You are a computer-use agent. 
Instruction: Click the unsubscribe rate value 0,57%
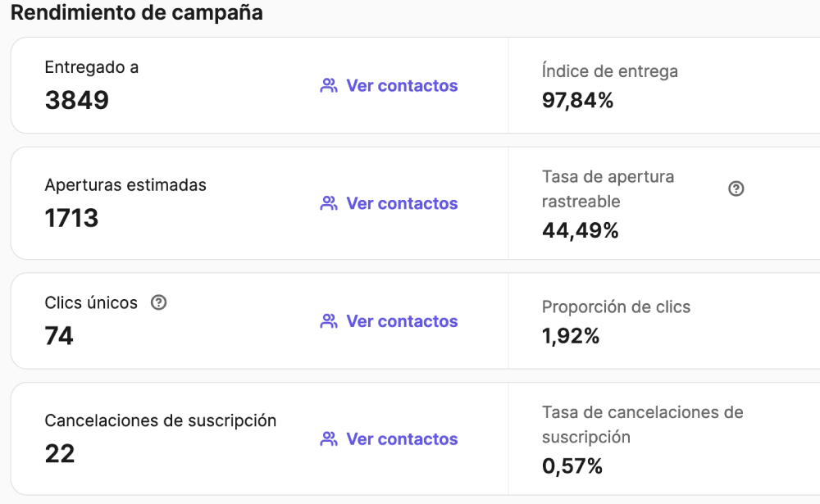(x=572, y=465)
